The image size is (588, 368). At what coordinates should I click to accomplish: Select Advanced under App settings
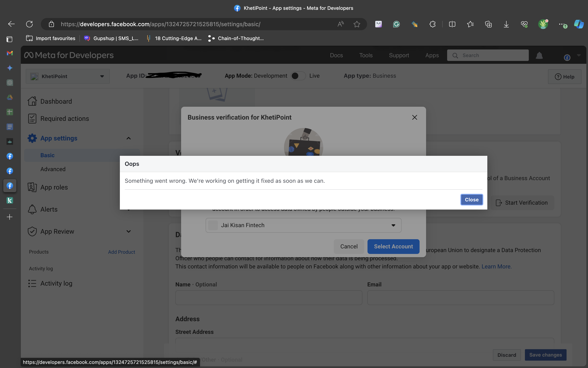53,169
